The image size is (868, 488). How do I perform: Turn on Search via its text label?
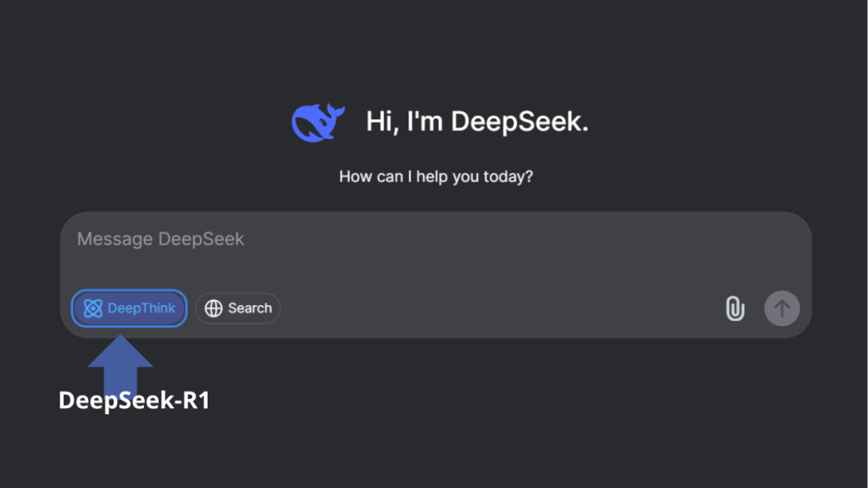pyautogui.click(x=250, y=308)
